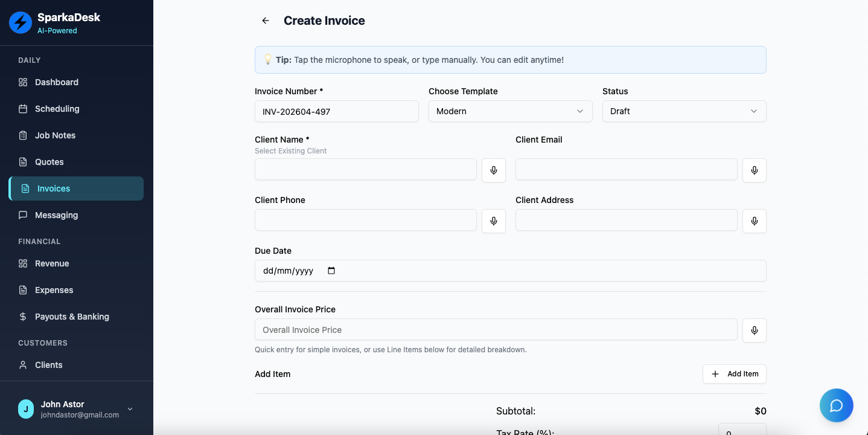Click the Client Address input field
This screenshot has width=868, height=435.
[627, 220]
